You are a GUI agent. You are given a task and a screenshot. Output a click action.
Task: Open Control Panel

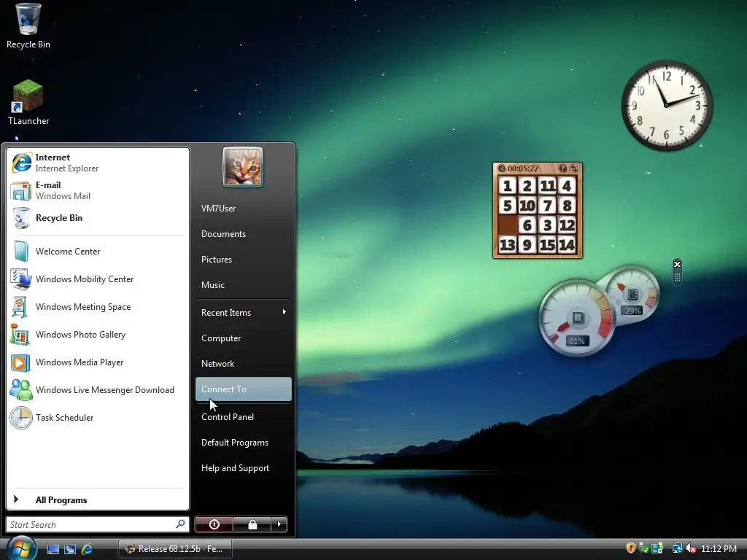click(244, 417)
